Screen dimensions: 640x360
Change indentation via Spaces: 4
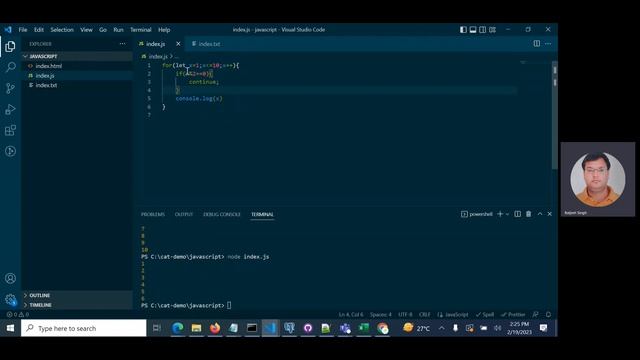[380, 314]
